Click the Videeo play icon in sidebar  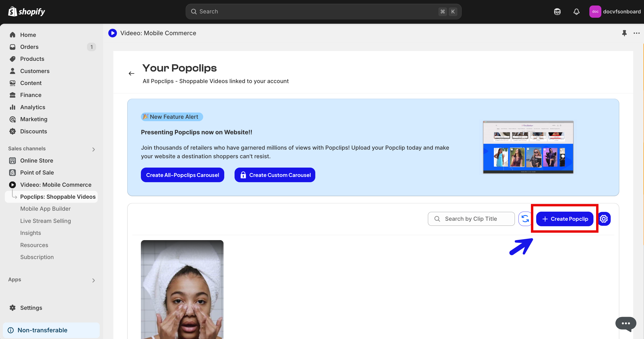12,185
